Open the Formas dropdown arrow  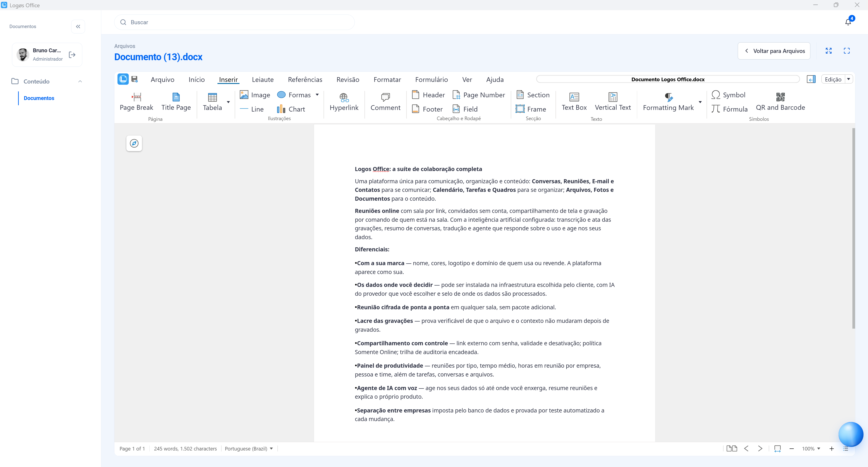click(317, 95)
